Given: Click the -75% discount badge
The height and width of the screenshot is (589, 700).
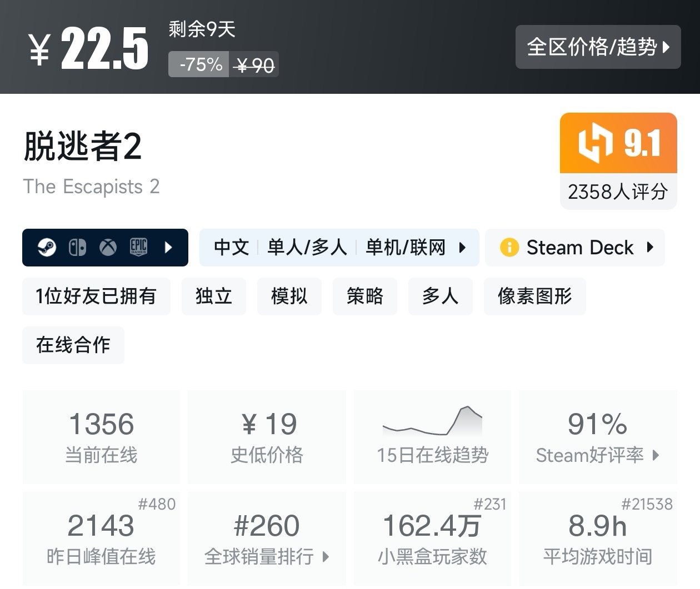Looking at the screenshot, I should point(198,64).
